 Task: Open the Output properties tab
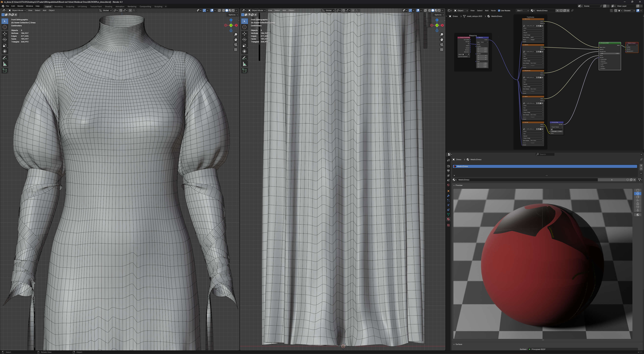[x=448, y=171]
